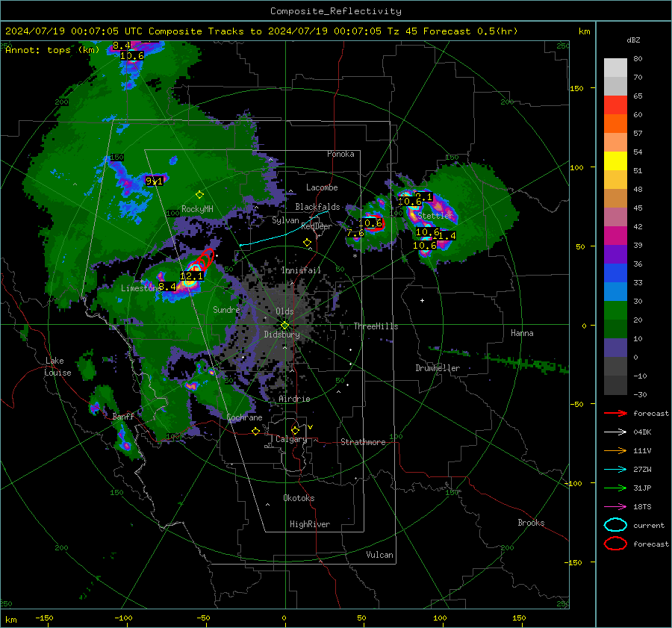Click the Sundre city label

point(226,310)
